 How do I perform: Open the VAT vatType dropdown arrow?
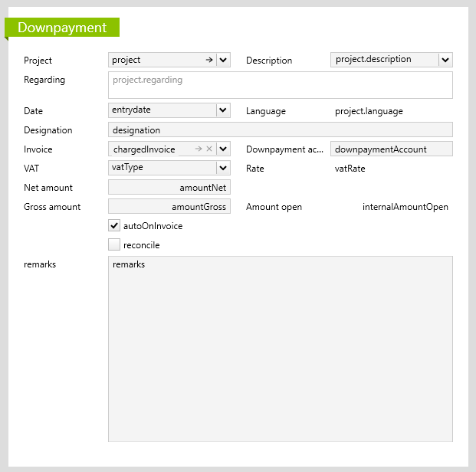coord(223,168)
